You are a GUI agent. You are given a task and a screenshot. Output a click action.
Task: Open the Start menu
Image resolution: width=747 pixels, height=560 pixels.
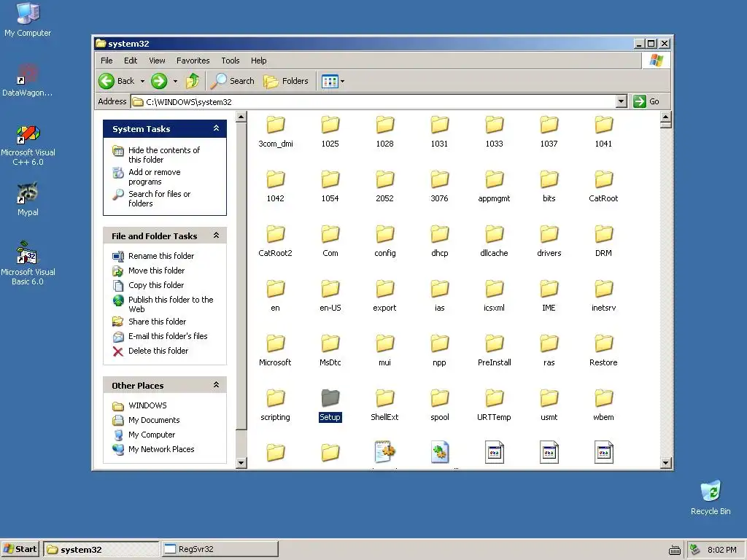(20, 549)
